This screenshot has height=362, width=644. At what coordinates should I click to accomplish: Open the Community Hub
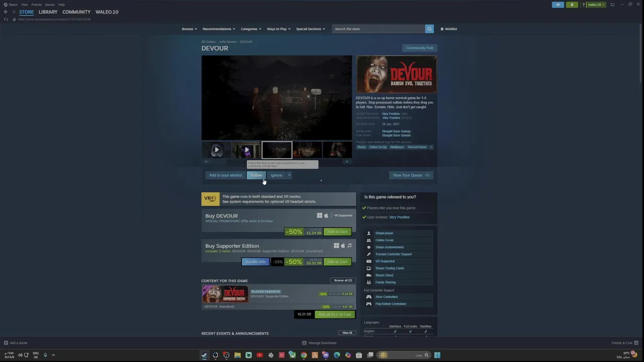(420, 48)
